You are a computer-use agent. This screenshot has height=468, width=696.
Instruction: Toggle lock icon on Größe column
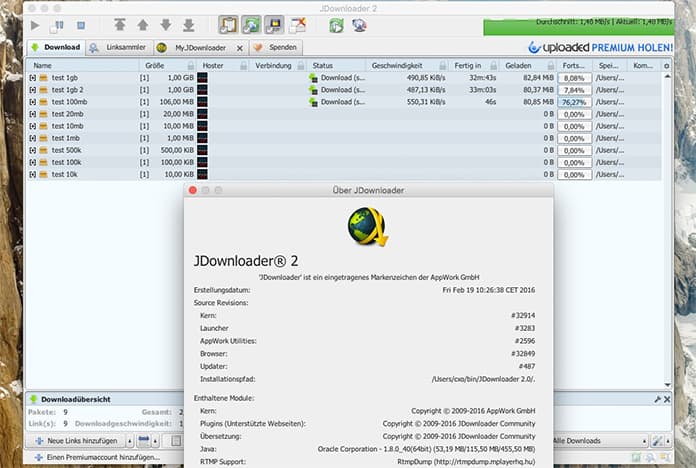[x=191, y=66]
